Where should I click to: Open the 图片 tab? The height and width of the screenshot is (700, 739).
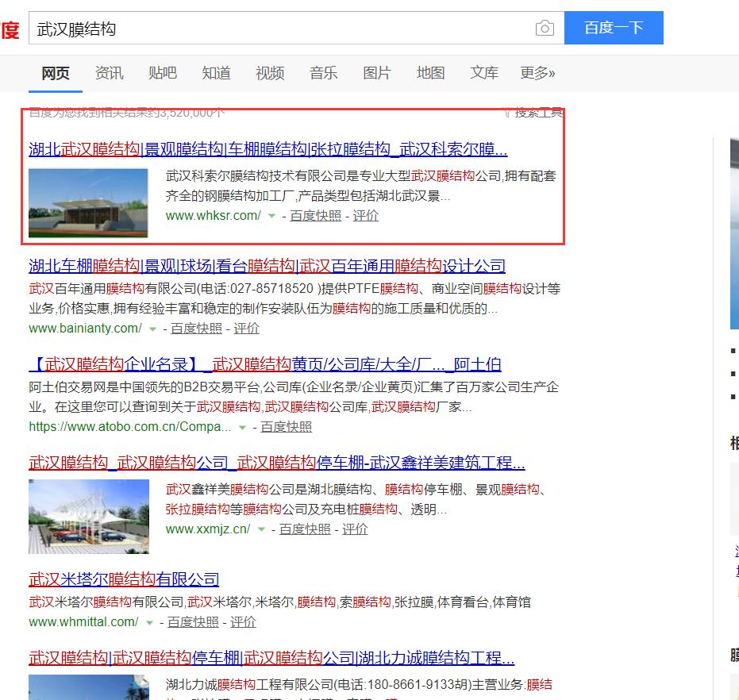(377, 73)
